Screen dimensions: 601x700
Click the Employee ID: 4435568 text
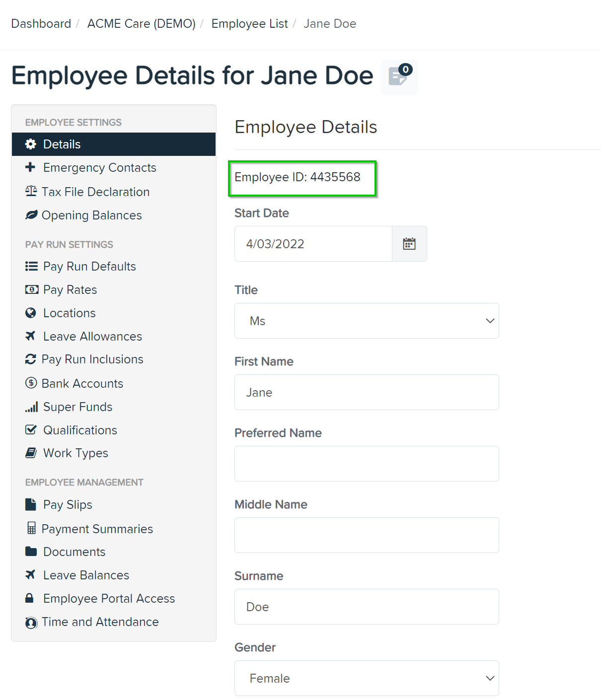pyautogui.click(x=298, y=177)
